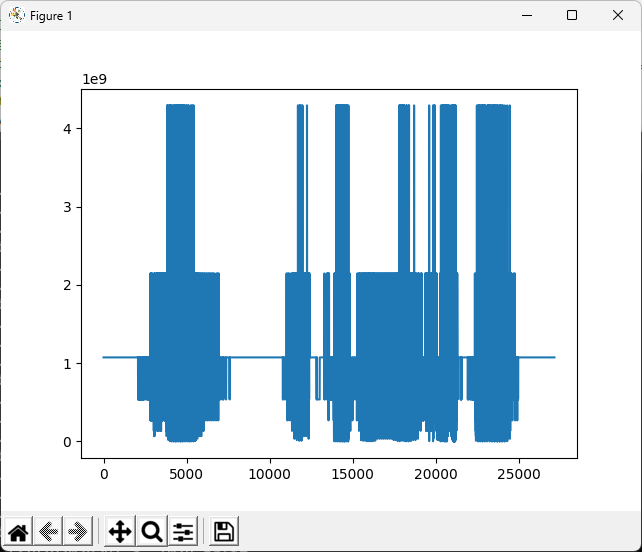
Task: Click the matplotlib icon in the title bar
Action: coord(16,15)
